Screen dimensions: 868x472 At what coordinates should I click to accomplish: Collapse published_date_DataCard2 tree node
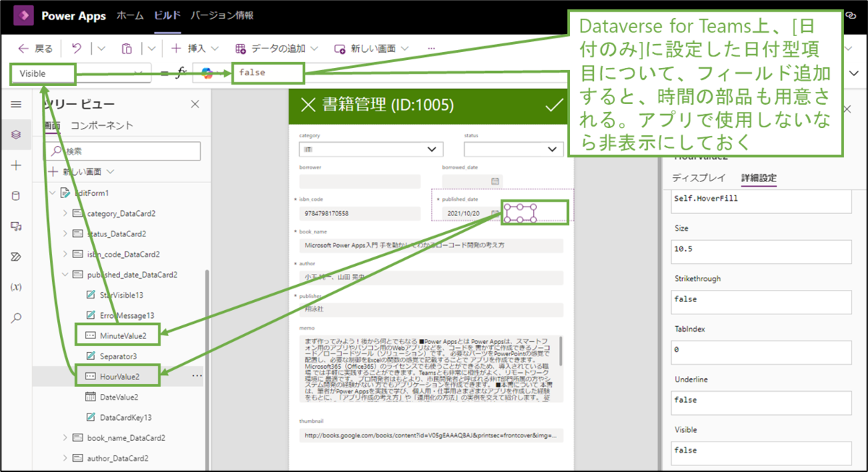(x=66, y=275)
